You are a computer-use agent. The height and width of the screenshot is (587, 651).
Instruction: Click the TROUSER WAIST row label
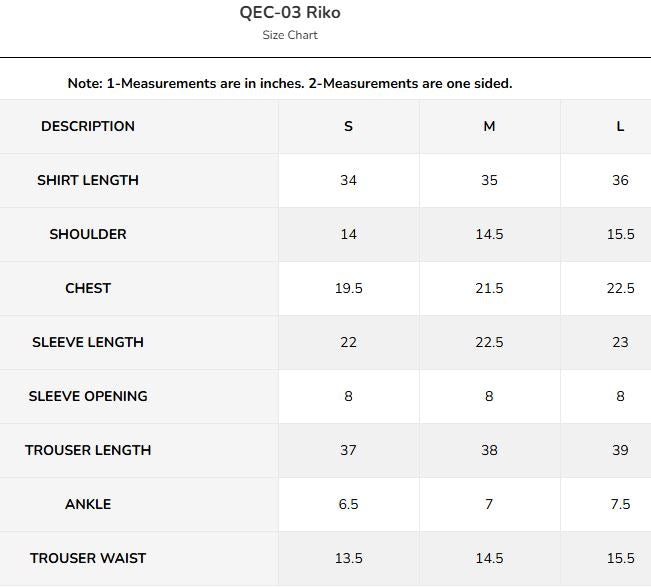pos(88,558)
